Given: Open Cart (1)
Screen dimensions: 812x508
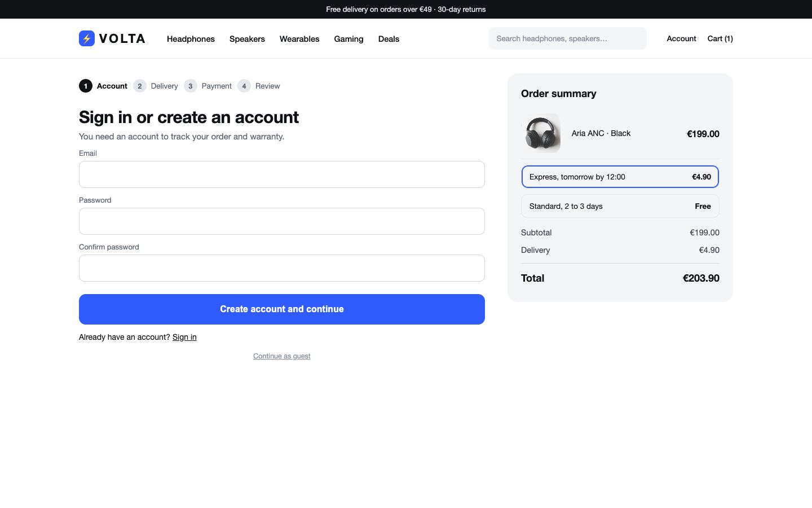Looking at the screenshot, I should [720, 38].
